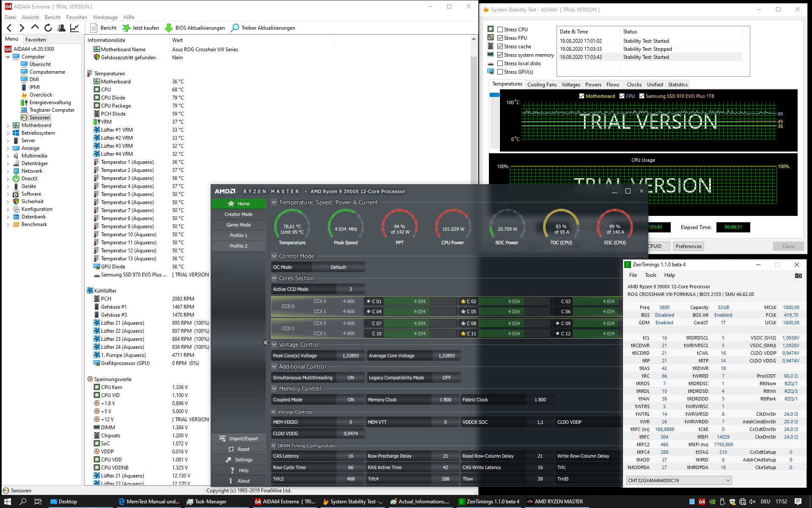
Task: Click Reset in Ryzen Master sidebar
Action: 239,449
